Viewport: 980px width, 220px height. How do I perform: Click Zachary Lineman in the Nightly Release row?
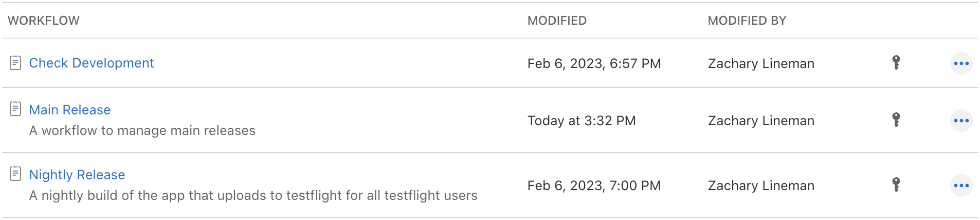761,185
